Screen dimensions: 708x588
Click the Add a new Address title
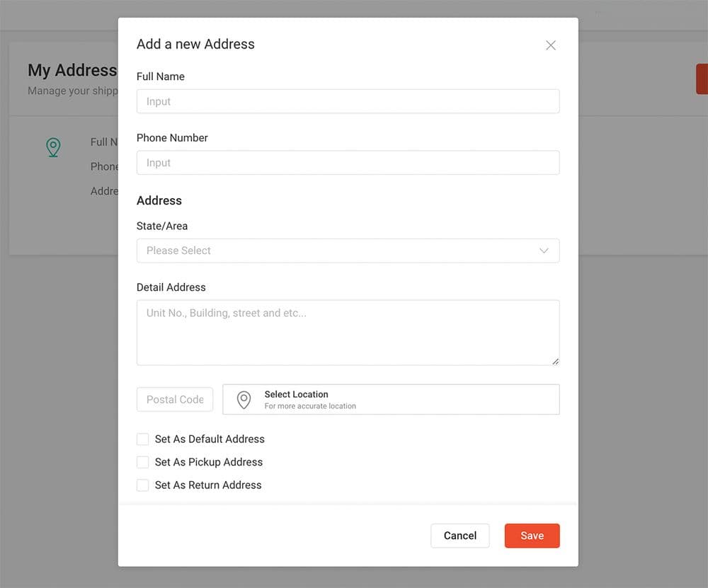point(195,44)
